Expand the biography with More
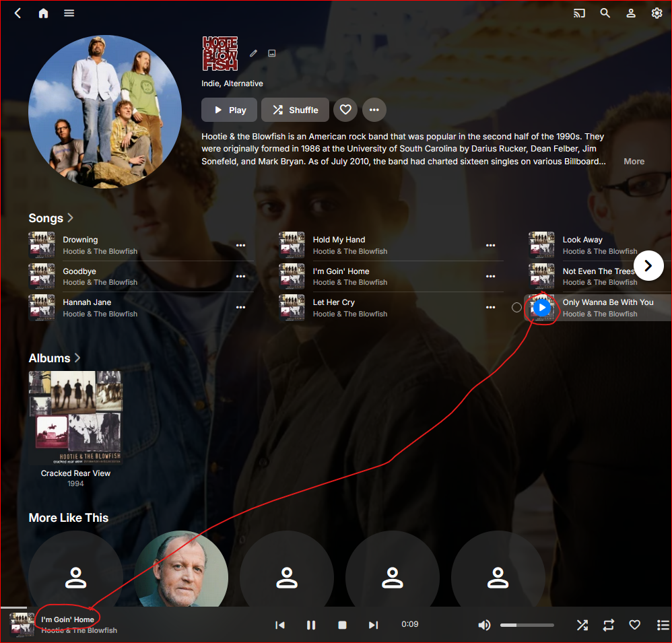Screen dimensions: 672x643 click(x=634, y=162)
